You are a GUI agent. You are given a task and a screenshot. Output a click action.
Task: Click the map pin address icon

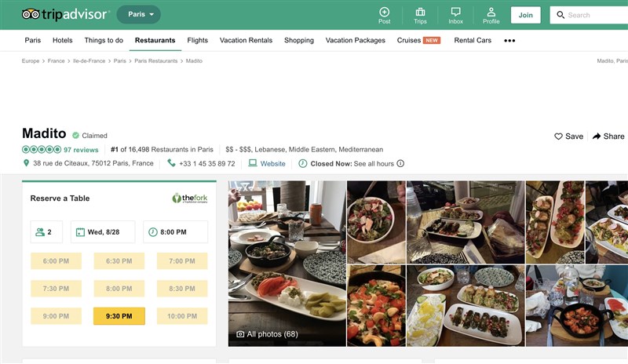pyautogui.click(x=26, y=163)
